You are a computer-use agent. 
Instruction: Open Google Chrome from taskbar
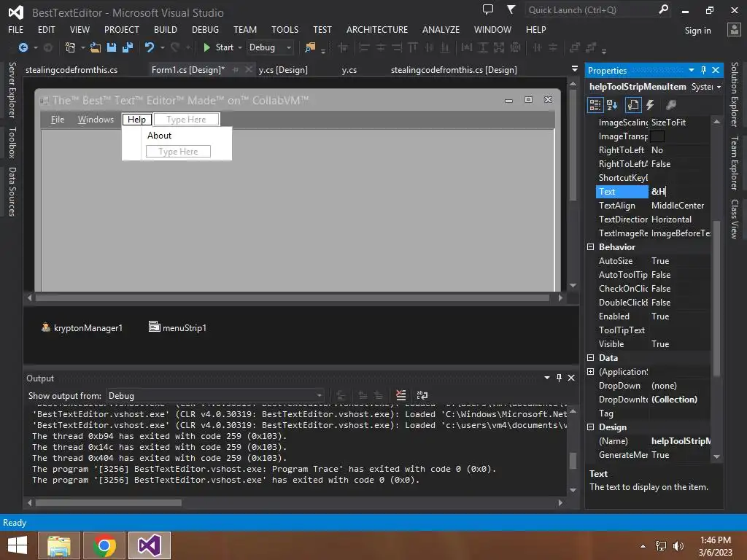(104, 545)
